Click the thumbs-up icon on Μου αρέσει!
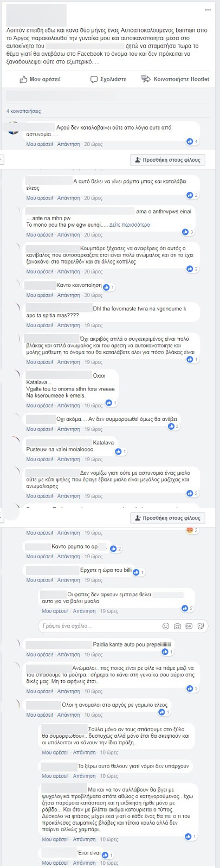The height and width of the screenshot is (868, 220). (x=23, y=80)
